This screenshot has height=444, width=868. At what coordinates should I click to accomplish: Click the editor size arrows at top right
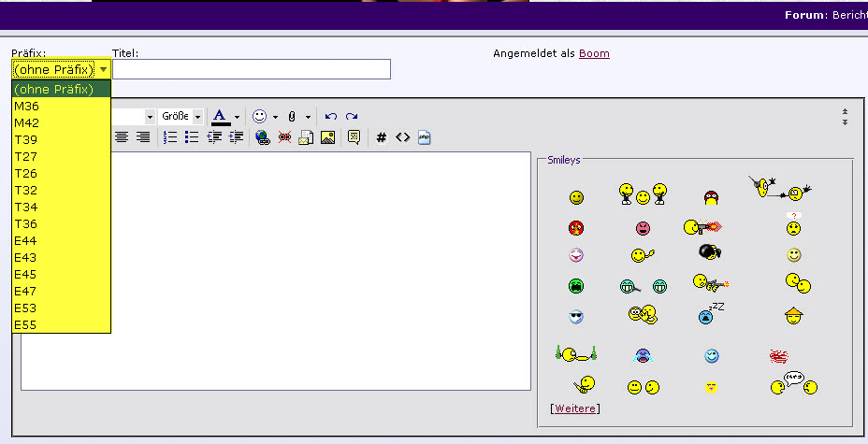click(x=845, y=117)
